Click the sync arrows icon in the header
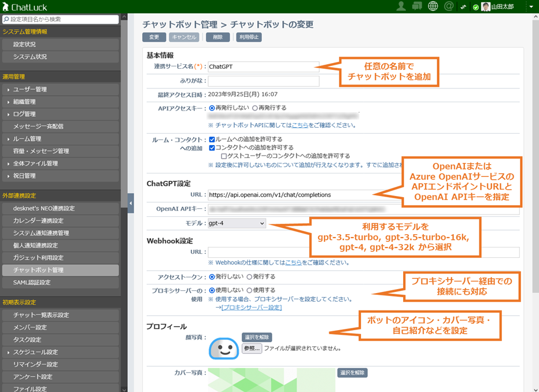Screen dimensions: 539x392 464,6
